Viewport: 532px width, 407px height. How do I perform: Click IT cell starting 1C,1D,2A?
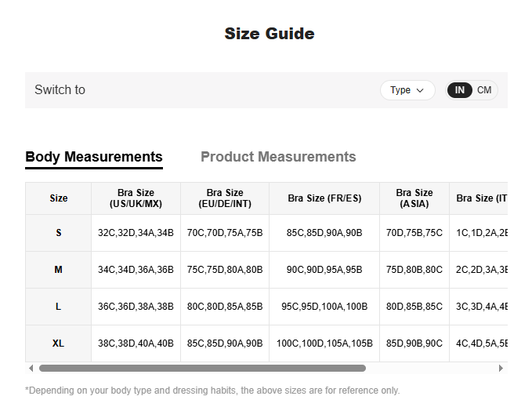[x=479, y=233]
